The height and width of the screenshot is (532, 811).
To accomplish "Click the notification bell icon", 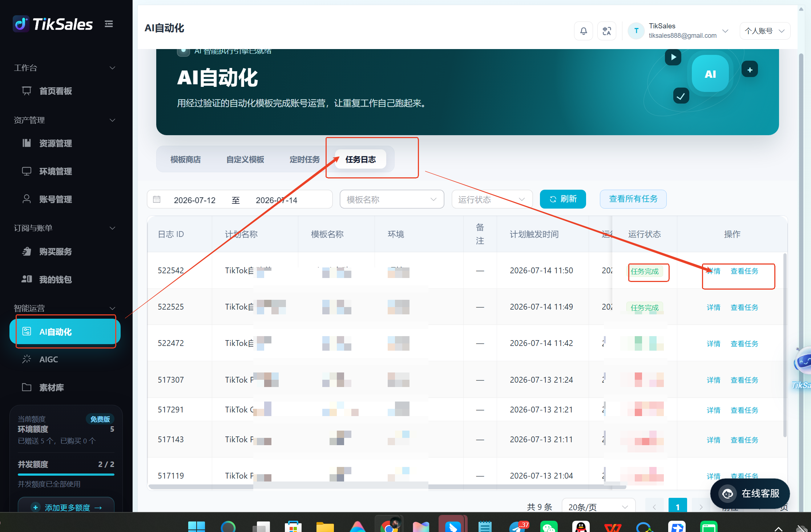I will 584,31.
